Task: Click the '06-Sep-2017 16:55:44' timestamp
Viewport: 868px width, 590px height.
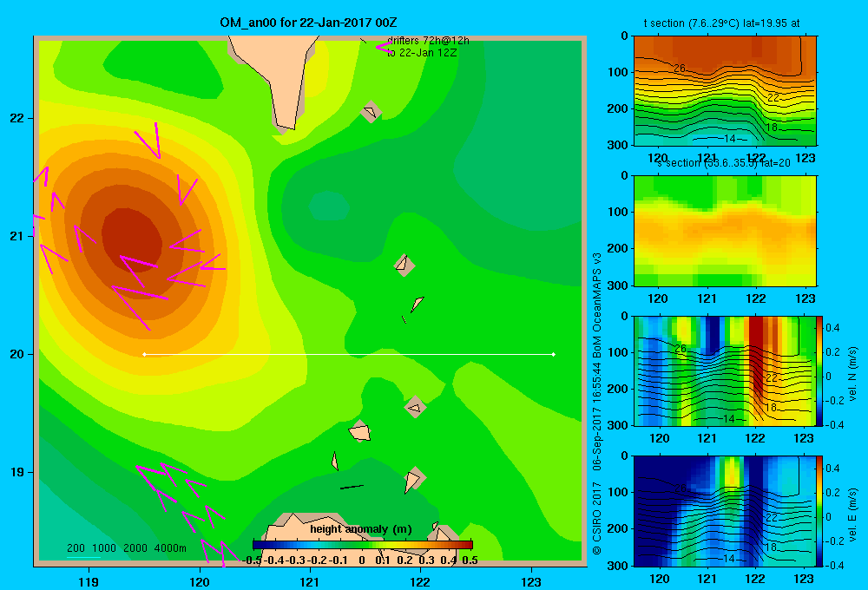Action: point(597,416)
